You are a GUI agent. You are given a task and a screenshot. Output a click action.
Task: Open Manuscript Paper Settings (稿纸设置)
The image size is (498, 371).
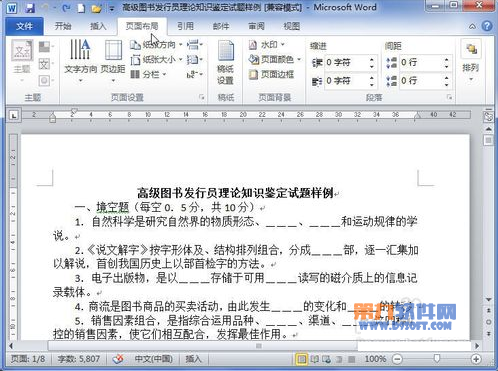point(226,62)
